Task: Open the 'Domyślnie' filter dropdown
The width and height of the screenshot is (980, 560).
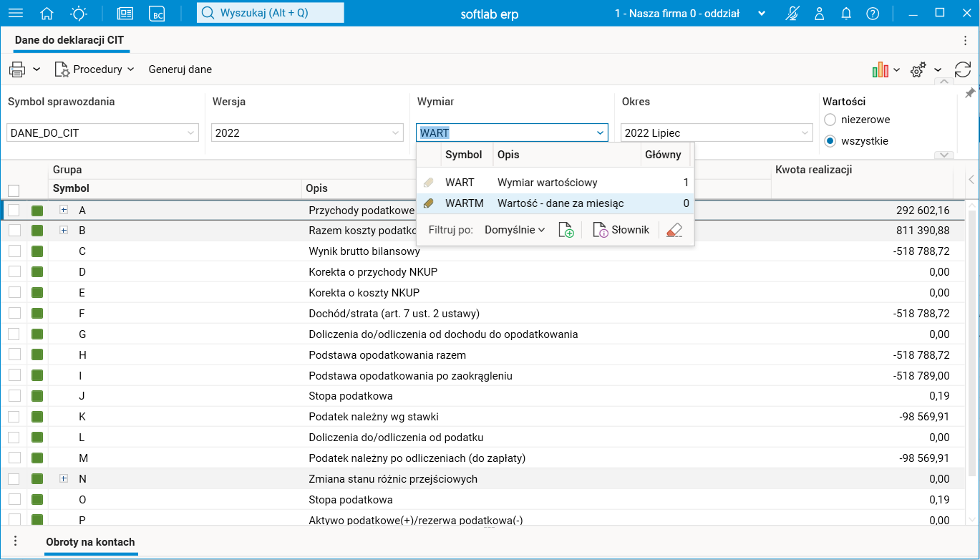Action: pos(515,230)
